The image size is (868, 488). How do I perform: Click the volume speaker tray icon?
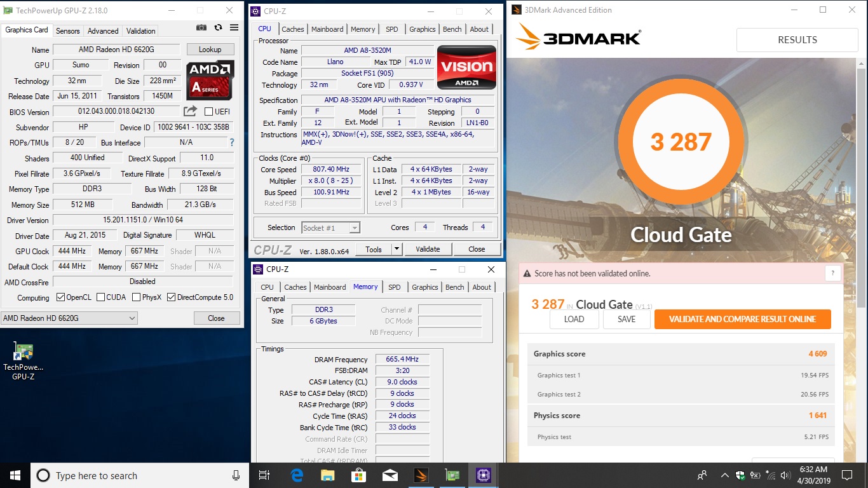786,475
